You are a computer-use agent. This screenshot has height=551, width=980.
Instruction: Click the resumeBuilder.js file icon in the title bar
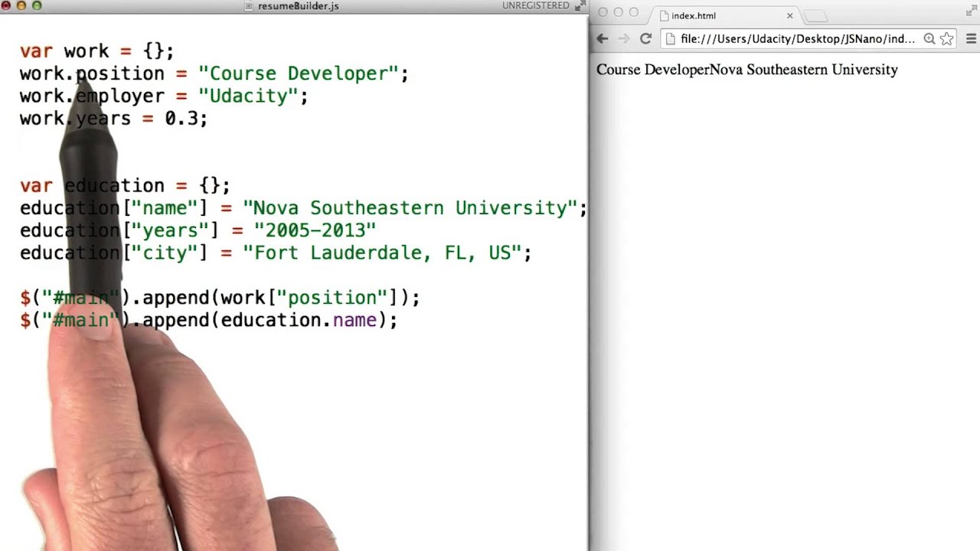[x=249, y=6]
